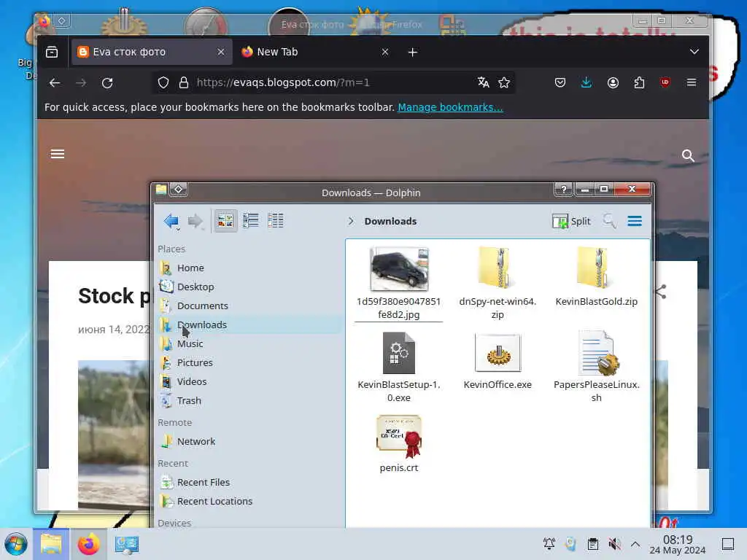Expand breadcrumb chevron before Downloads
747x560 pixels.
pos(351,221)
